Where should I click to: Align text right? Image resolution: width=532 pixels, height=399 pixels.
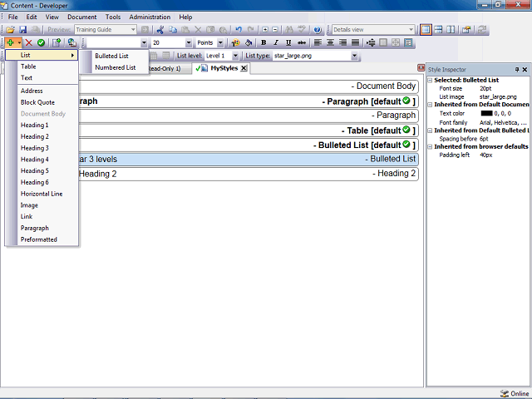(342, 42)
